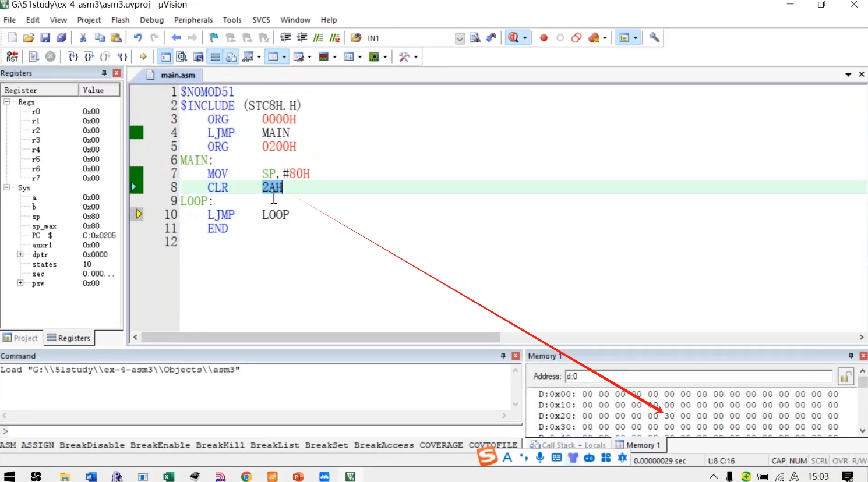This screenshot has width=868, height=482.
Task: Click the memory lock button beside Address
Action: click(845, 377)
